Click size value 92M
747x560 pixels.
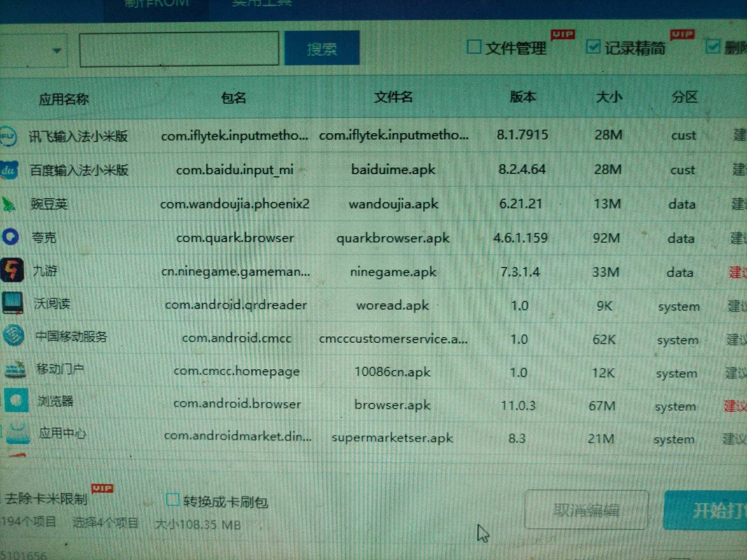[606, 237]
